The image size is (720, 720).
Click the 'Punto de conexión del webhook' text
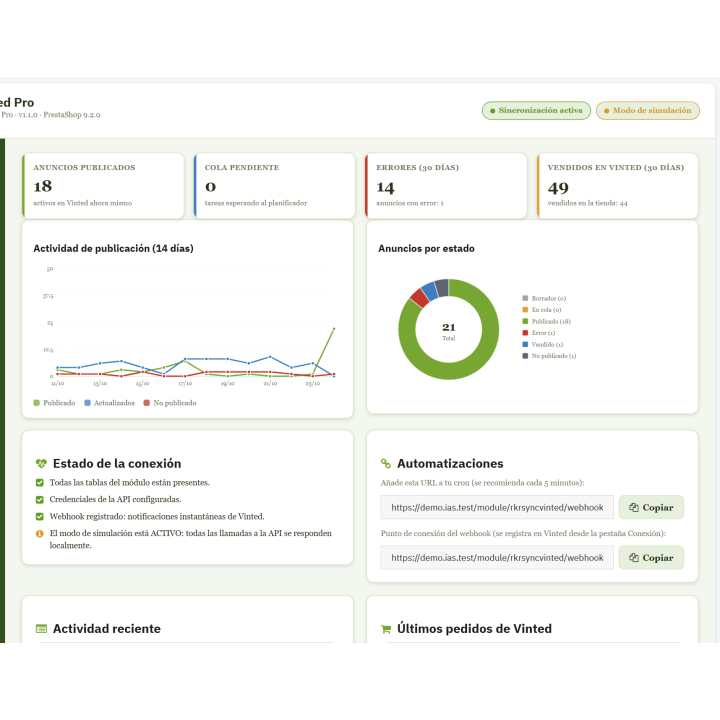point(523,533)
